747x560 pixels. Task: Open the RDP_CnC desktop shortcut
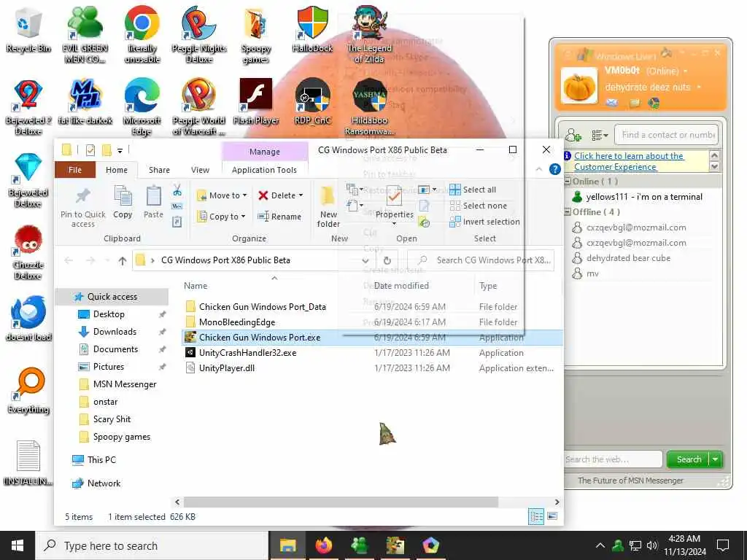[x=312, y=101]
